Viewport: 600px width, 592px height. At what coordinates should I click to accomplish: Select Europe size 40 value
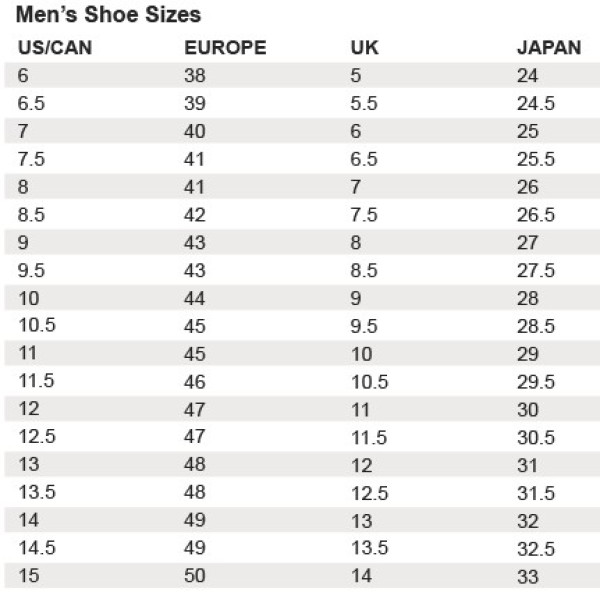point(195,131)
